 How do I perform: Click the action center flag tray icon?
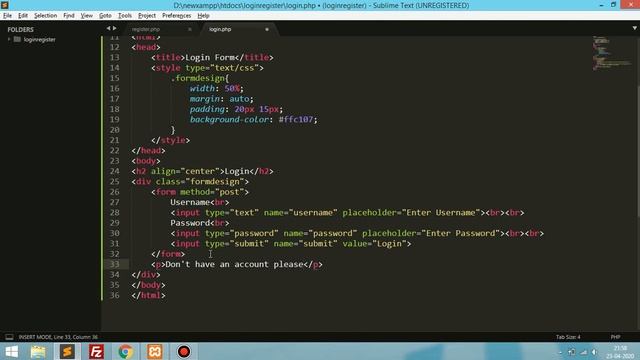point(572,352)
